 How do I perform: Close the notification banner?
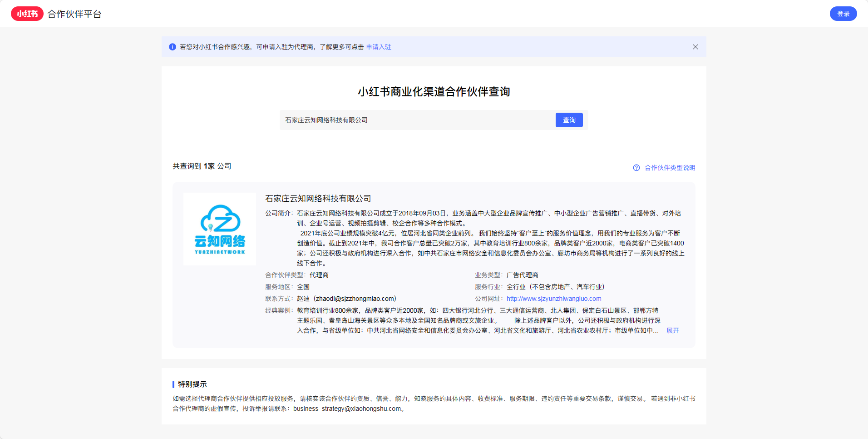[x=695, y=47]
